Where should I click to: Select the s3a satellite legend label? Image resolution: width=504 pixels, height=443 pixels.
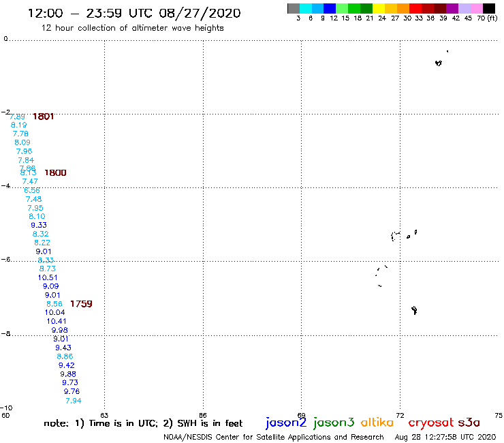point(469,423)
